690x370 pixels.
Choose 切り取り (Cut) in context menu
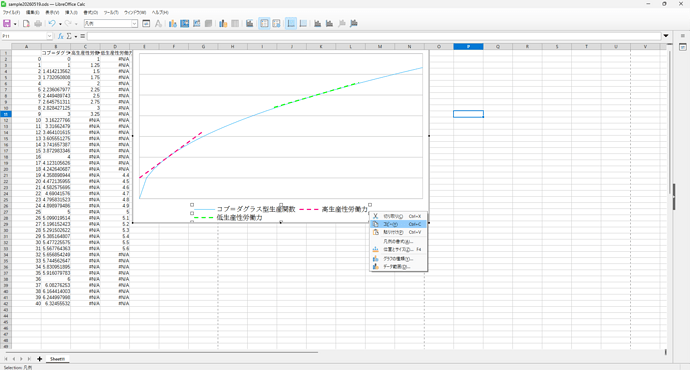398,216
